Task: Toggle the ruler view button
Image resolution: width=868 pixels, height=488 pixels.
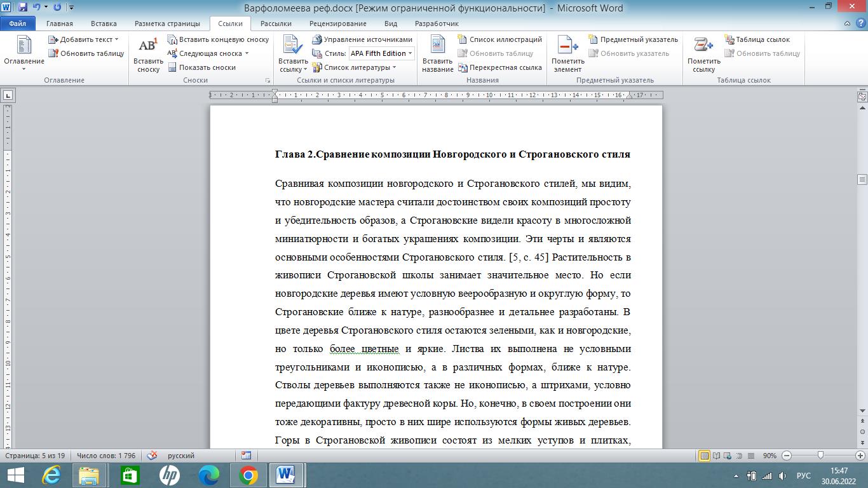Action: click(x=862, y=97)
